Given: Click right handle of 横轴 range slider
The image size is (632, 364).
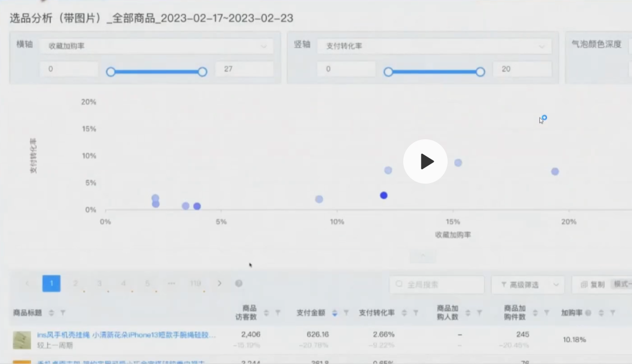Looking at the screenshot, I should (x=202, y=72).
